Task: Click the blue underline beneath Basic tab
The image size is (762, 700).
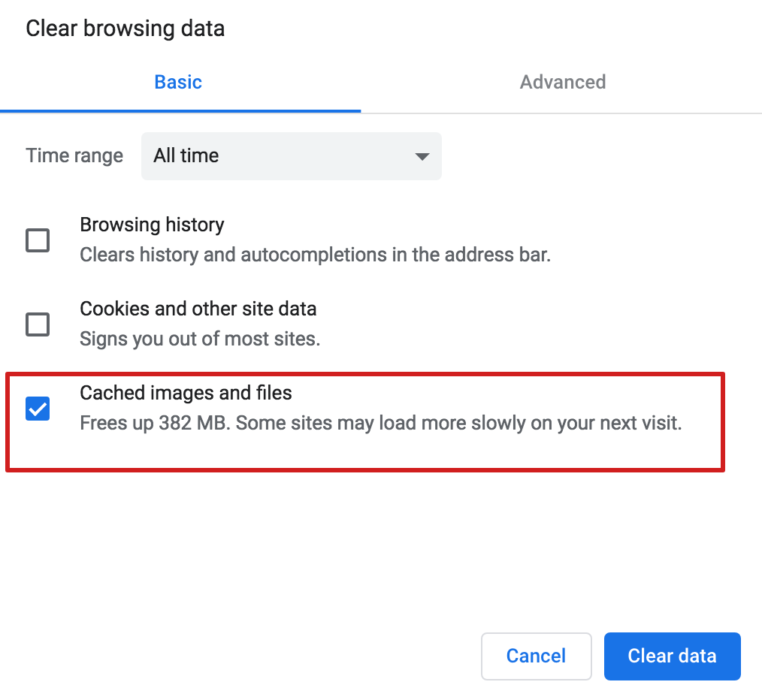Action: click(x=180, y=111)
